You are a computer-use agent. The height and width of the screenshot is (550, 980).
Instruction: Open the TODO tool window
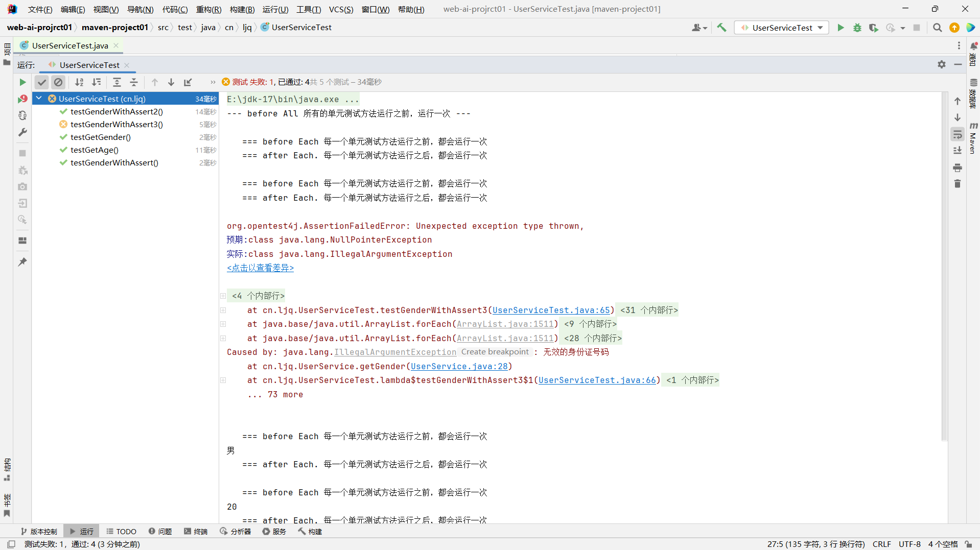[x=121, y=531]
